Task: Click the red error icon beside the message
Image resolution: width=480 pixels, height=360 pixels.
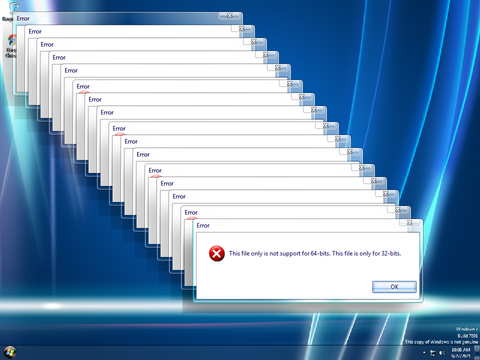Action: click(x=217, y=254)
